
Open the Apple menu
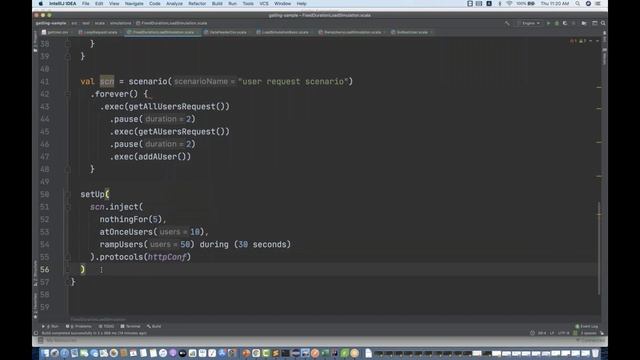click(x=40, y=4)
